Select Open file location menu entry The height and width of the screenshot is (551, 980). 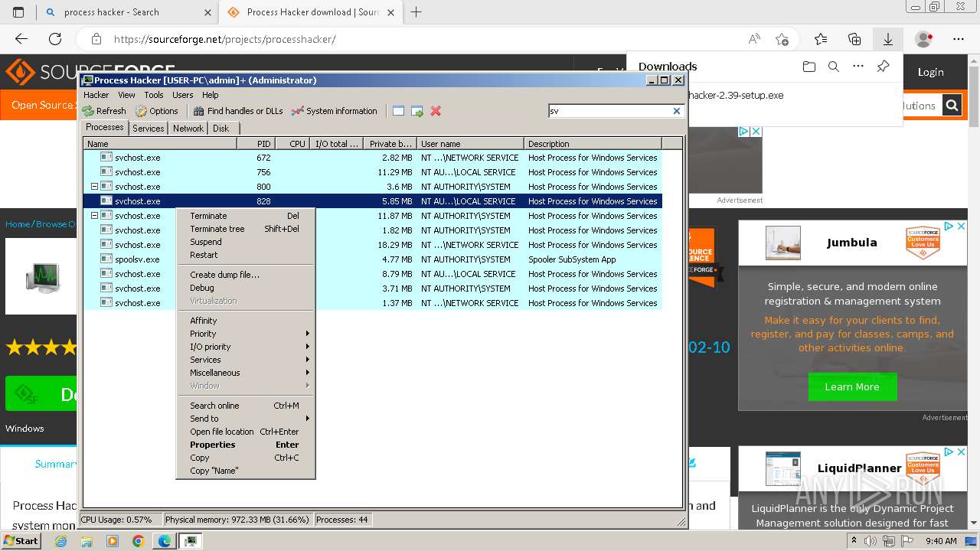click(245, 432)
